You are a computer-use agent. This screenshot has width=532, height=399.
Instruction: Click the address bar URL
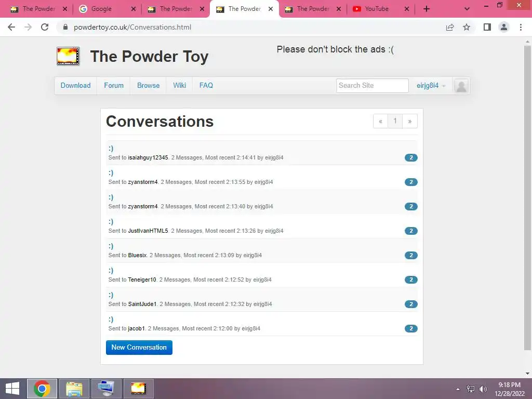[132, 27]
